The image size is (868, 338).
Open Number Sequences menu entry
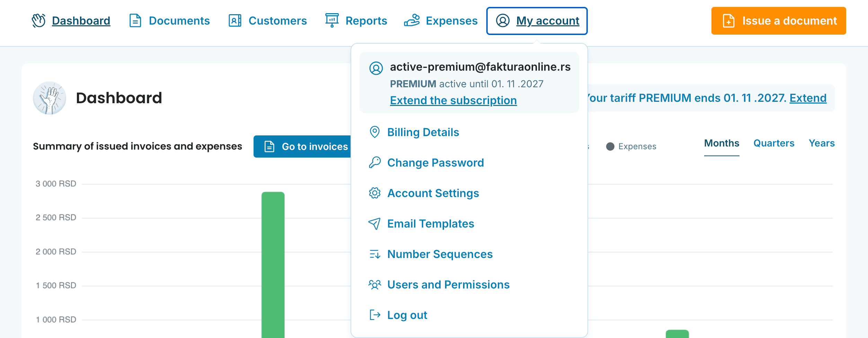[x=440, y=254]
